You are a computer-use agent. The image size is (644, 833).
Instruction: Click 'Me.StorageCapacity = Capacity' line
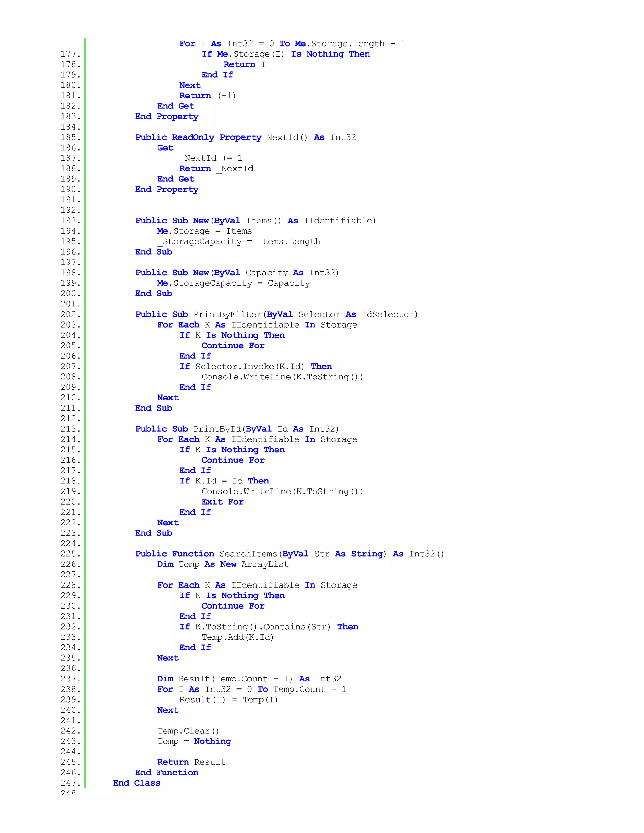coord(233,284)
